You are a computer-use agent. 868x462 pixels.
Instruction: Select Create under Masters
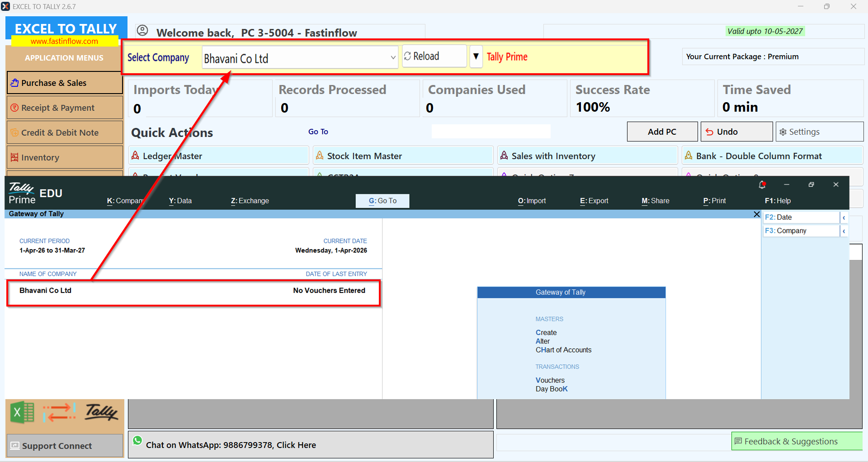click(x=546, y=333)
